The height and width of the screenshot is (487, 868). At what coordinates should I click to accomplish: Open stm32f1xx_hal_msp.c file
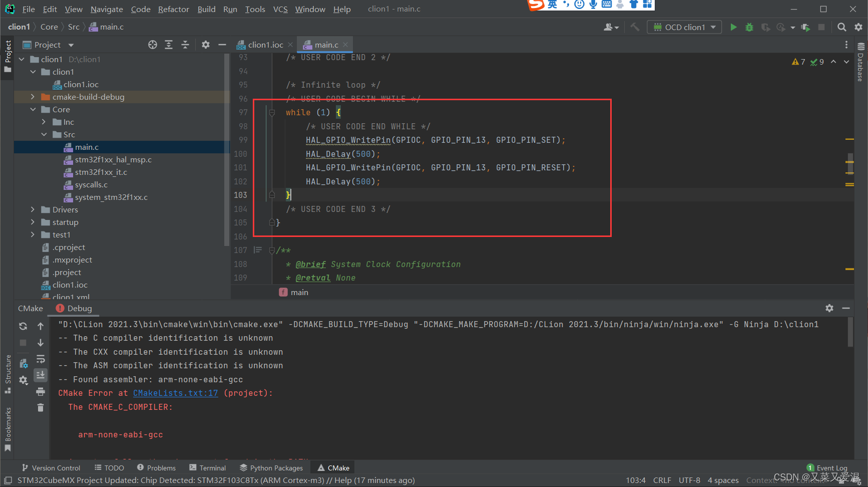tap(113, 159)
